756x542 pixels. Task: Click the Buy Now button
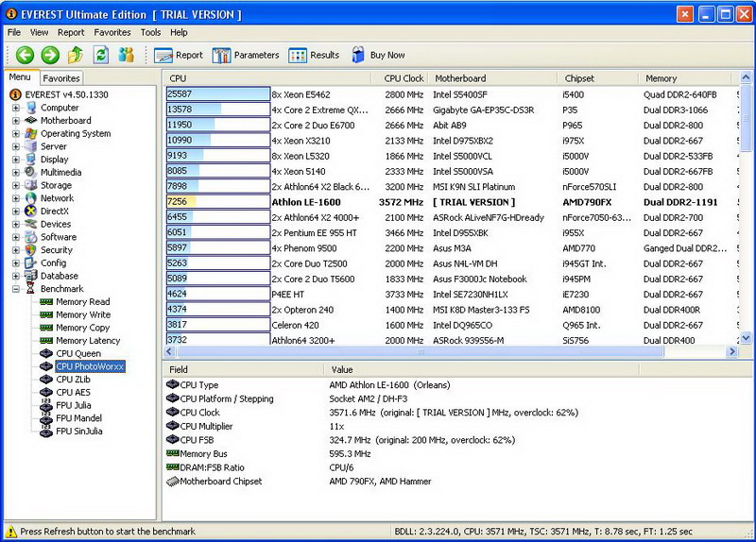[379, 56]
